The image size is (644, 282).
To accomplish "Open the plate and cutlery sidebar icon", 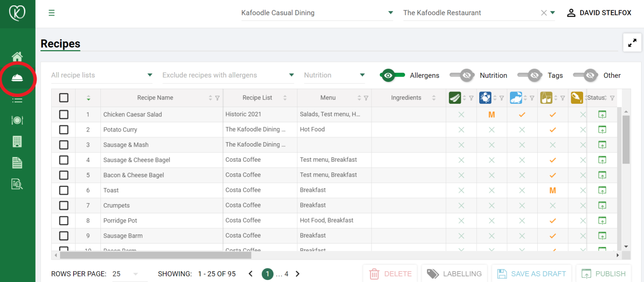I will tap(18, 120).
